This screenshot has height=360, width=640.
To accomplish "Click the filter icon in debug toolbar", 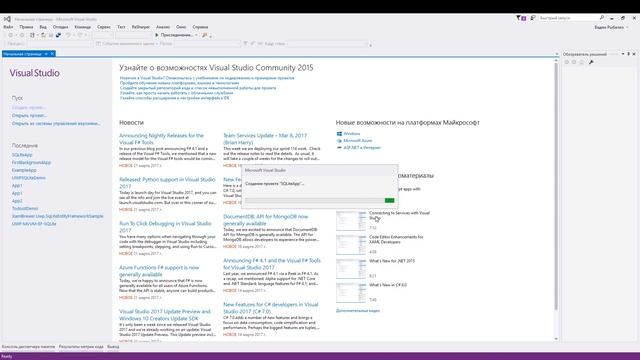I will pos(245,43).
